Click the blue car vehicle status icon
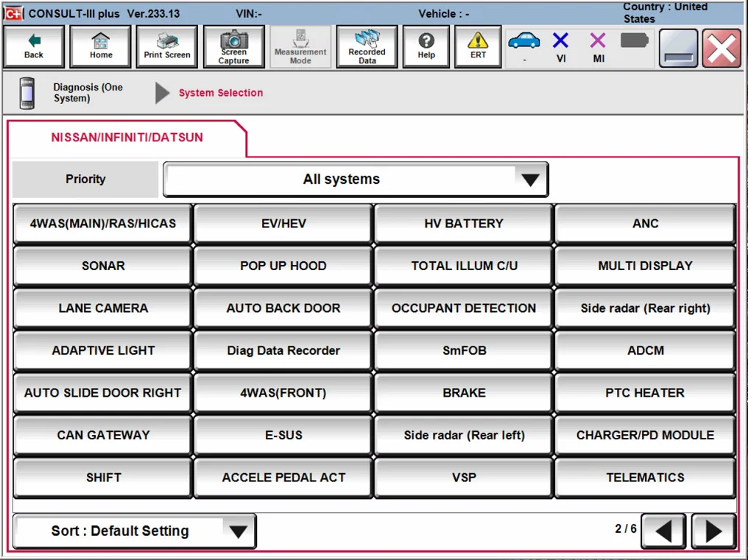748x560 pixels. point(524,44)
